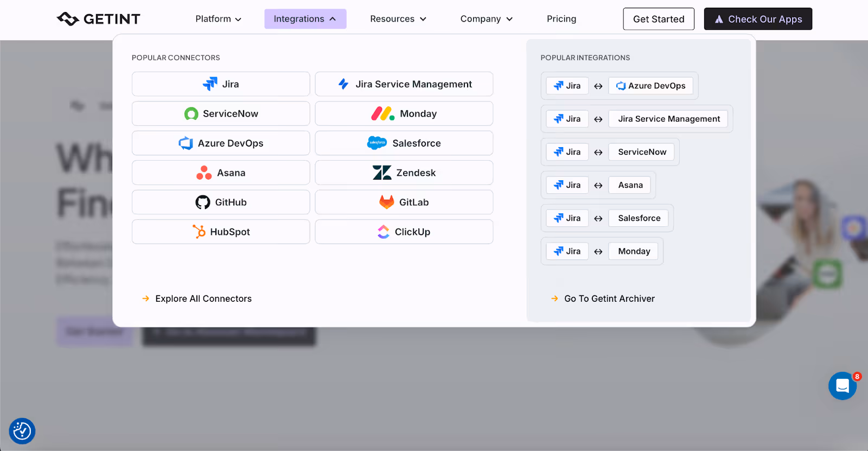868x451 pixels.
Task: Click the Get Started button
Action: (659, 19)
